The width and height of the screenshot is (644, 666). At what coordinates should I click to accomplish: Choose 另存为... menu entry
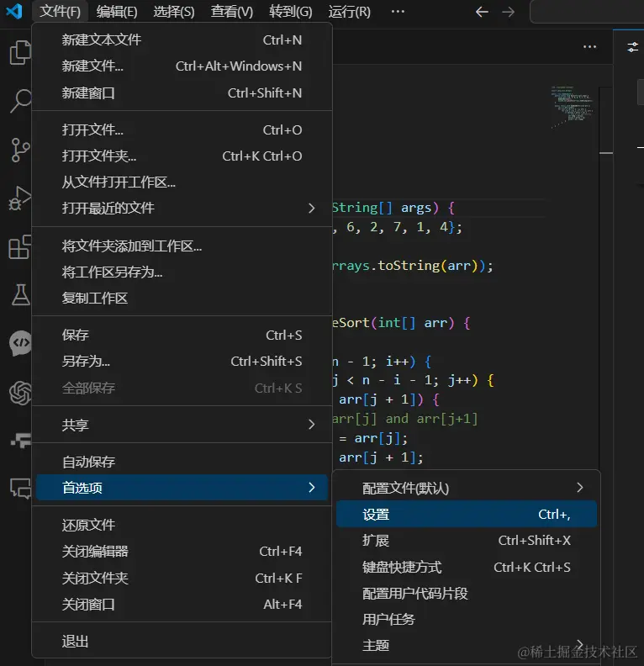pyautogui.click(x=182, y=362)
